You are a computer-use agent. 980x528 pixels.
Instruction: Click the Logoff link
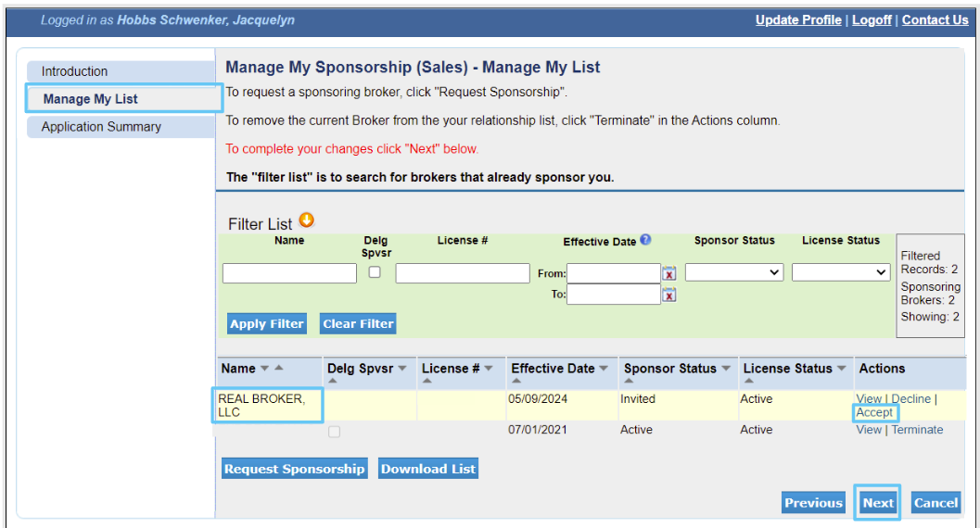click(x=872, y=20)
